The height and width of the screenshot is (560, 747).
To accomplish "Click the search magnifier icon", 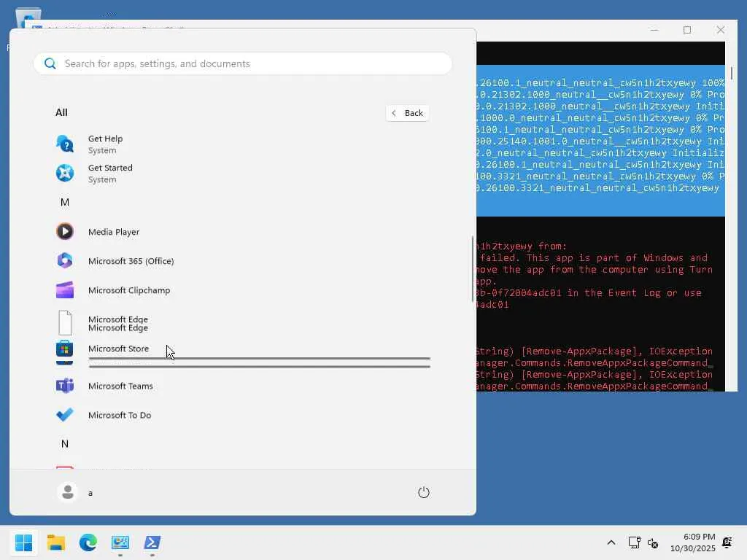I will [50, 63].
